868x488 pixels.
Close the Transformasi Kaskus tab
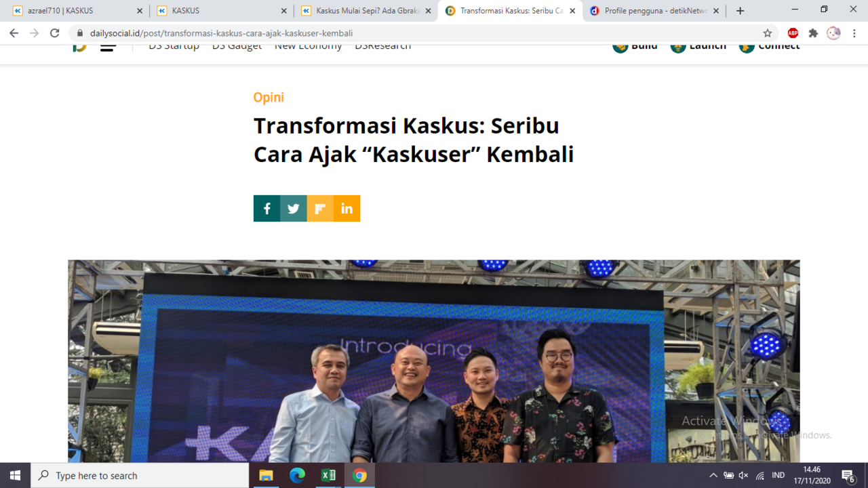pos(572,11)
